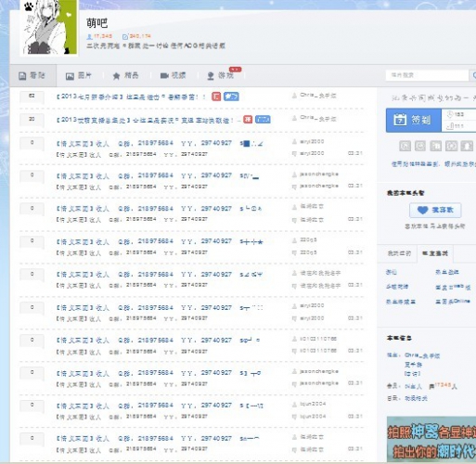Open the pinned 2013 七月新番 thread
476x464 pixels.
click(x=131, y=97)
